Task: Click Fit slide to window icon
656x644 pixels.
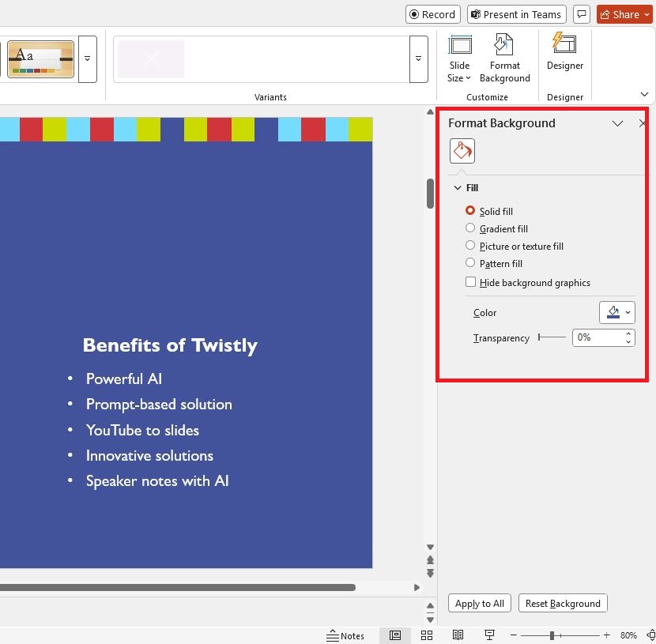Action: [651, 635]
